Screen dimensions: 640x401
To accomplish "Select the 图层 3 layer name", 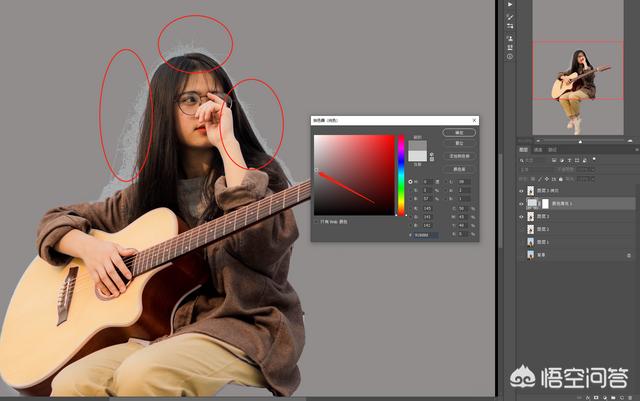I will [x=543, y=216].
